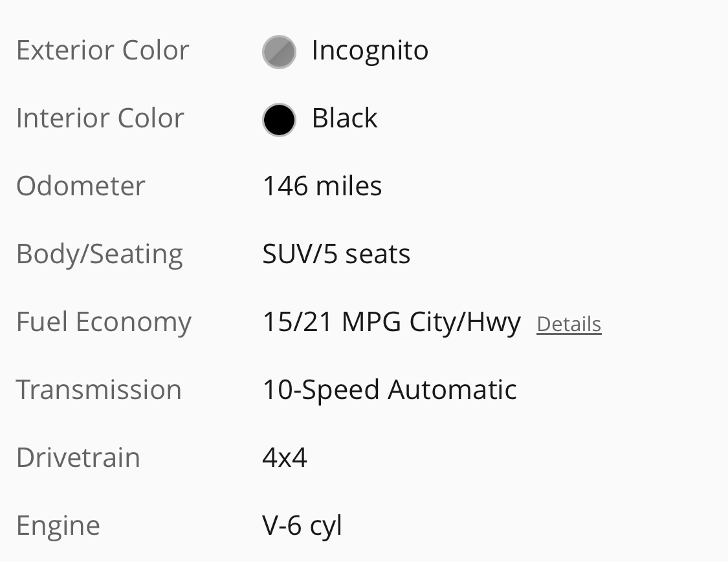Click the Body/Seating label
Image resolution: width=728 pixels, height=562 pixels.
coord(100,255)
